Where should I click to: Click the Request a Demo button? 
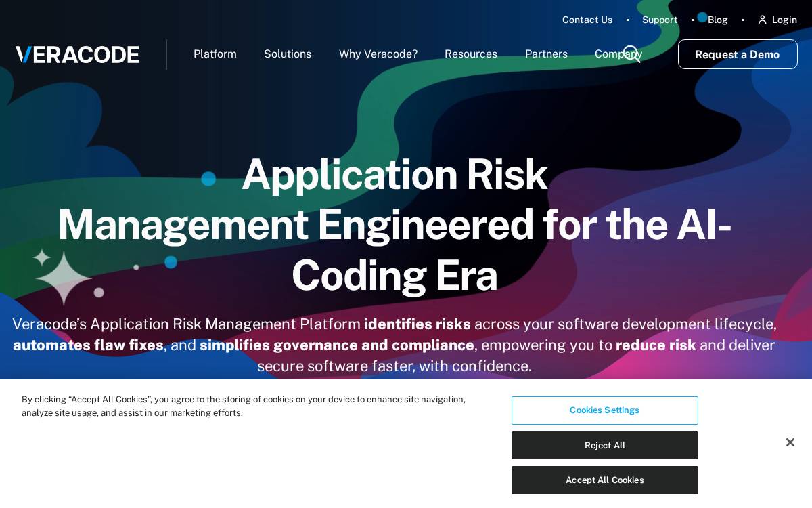coord(738,54)
